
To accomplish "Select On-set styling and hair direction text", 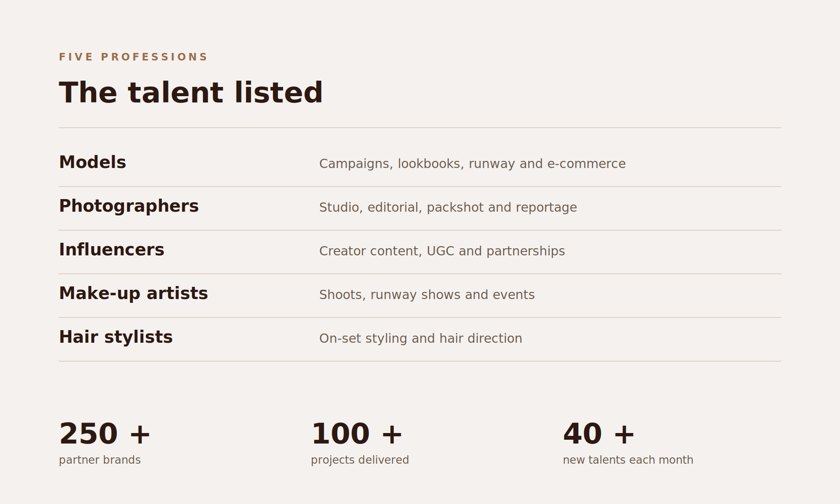I will click(x=420, y=339).
